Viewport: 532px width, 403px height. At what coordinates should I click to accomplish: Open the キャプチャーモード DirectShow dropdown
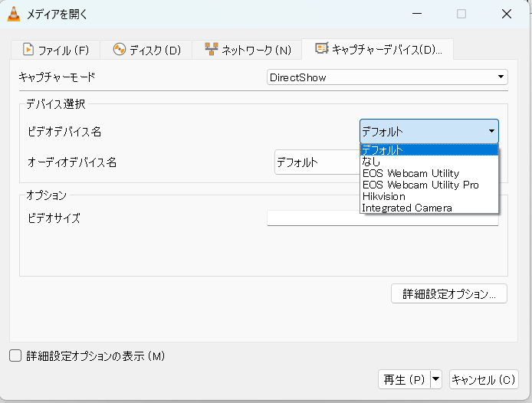pyautogui.click(x=387, y=77)
